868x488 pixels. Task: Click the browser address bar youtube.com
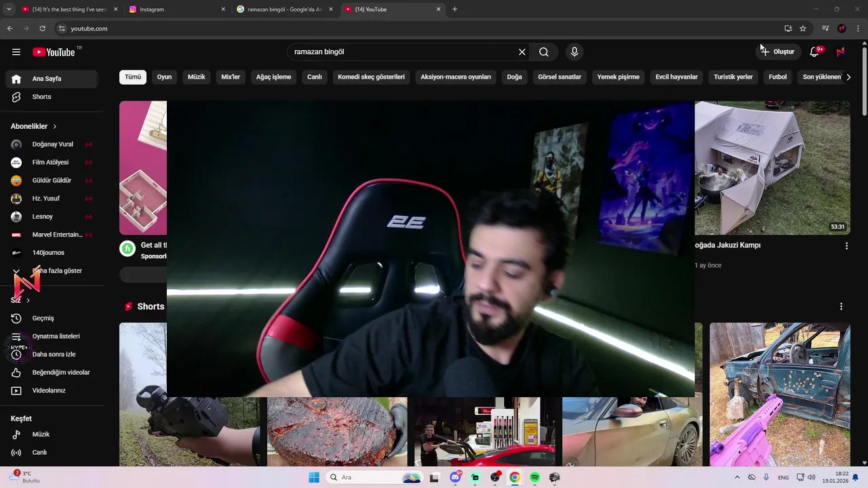[420, 28]
